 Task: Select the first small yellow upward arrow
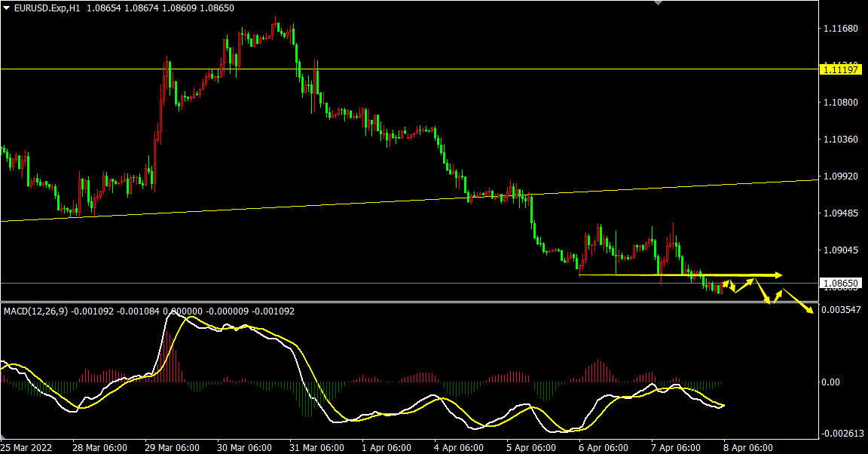pos(727,283)
